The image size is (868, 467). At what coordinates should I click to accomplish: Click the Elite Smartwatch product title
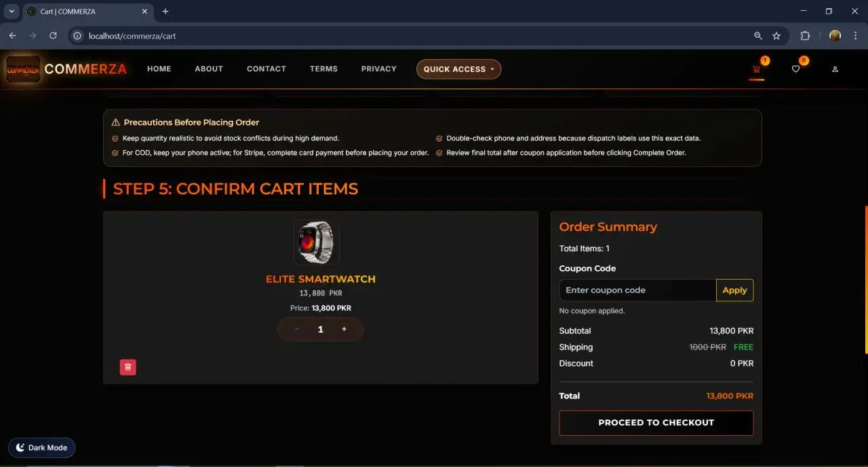[x=321, y=279]
